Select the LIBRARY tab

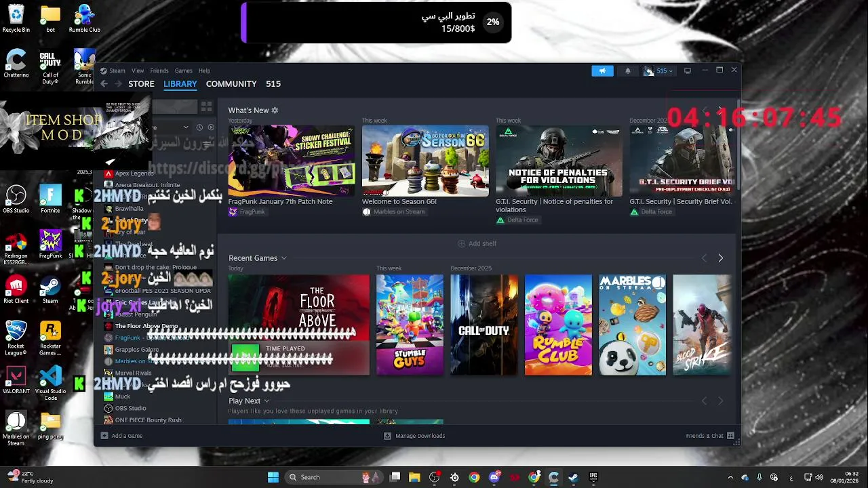point(180,83)
